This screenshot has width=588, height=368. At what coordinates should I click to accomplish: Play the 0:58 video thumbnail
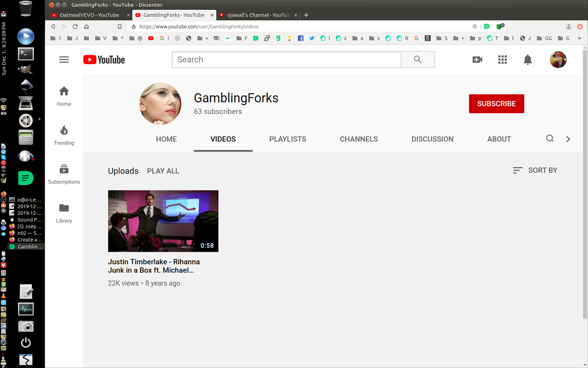point(163,221)
